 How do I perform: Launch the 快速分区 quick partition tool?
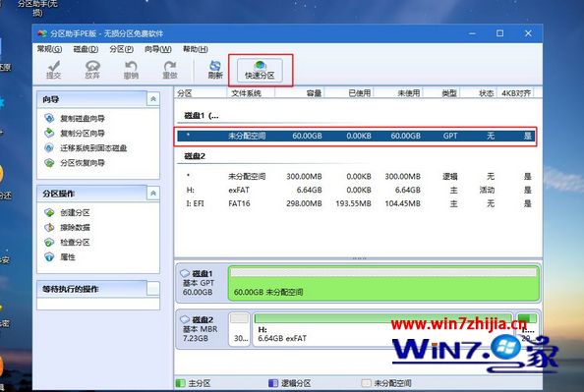(x=260, y=70)
